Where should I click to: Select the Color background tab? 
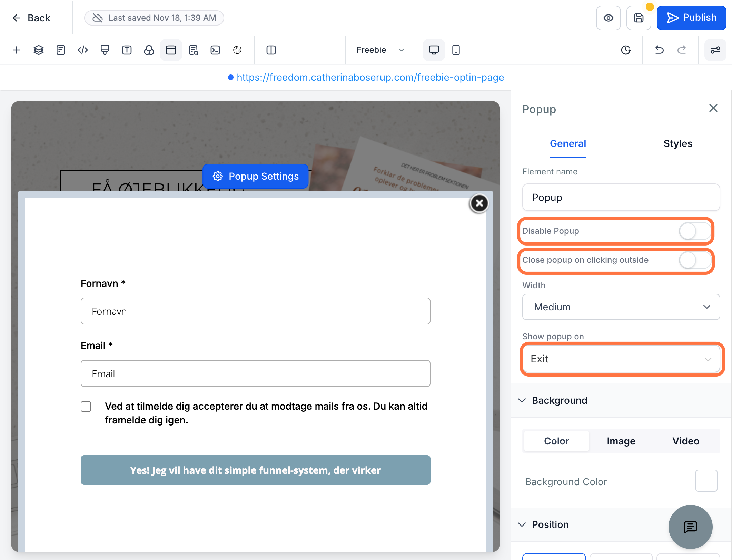click(x=556, y=441)
